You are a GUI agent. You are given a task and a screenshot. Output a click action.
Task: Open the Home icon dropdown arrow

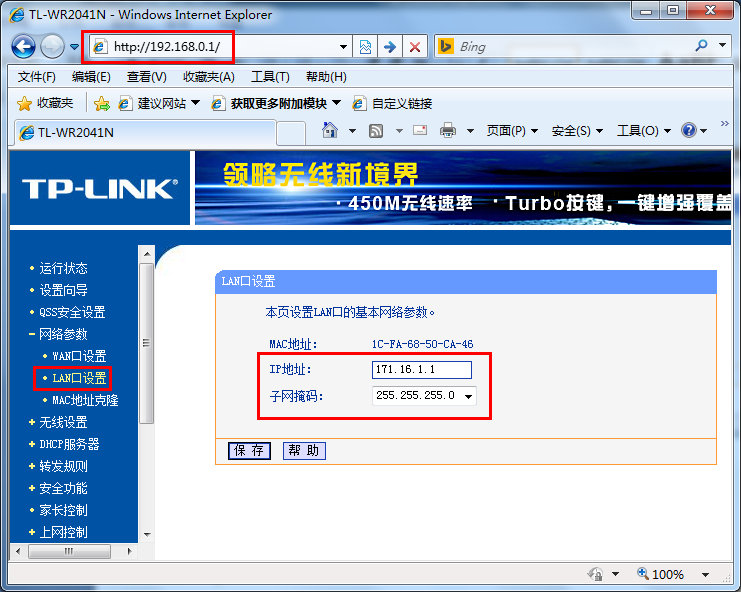pos(352,131)
